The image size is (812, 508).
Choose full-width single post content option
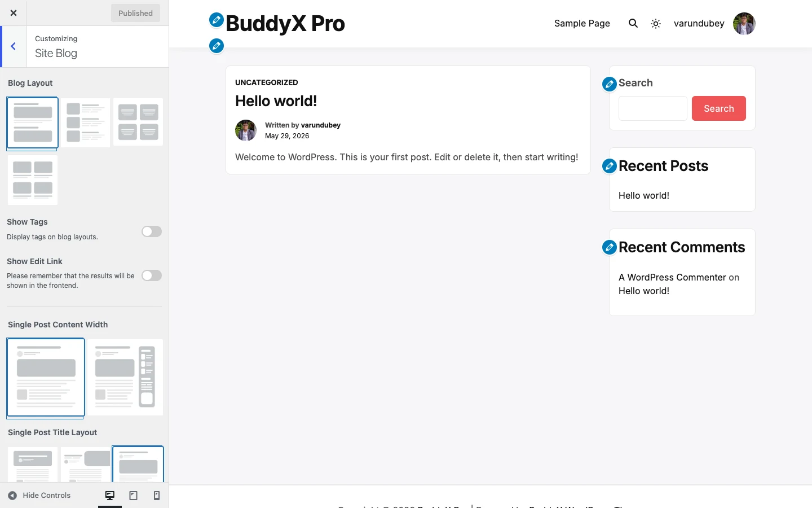(46, 377)
